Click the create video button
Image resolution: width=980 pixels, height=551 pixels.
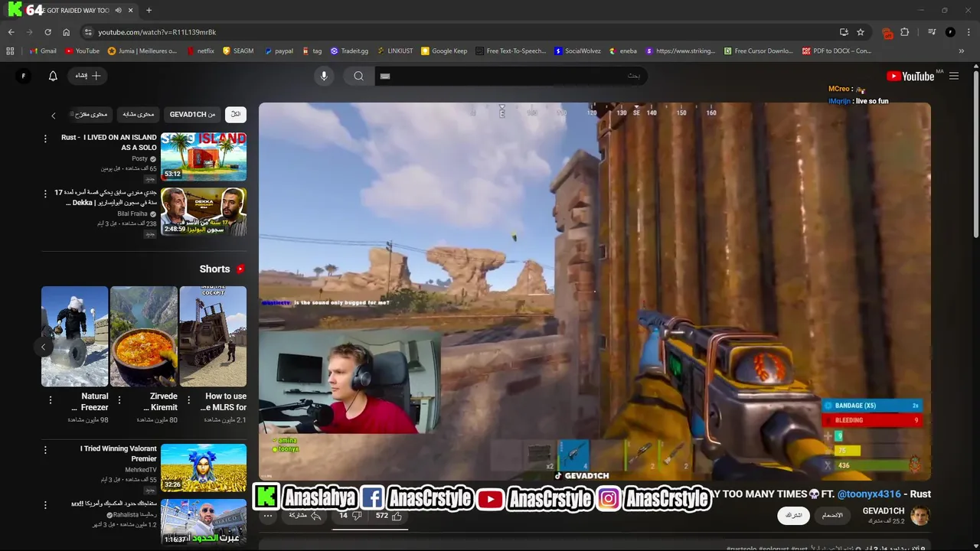click(89, 76)
